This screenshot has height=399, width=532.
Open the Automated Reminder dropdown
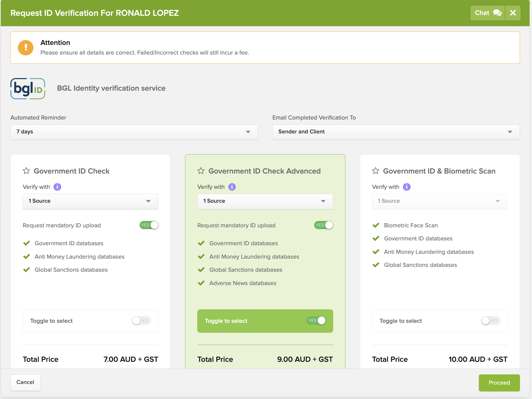[134, 132]
